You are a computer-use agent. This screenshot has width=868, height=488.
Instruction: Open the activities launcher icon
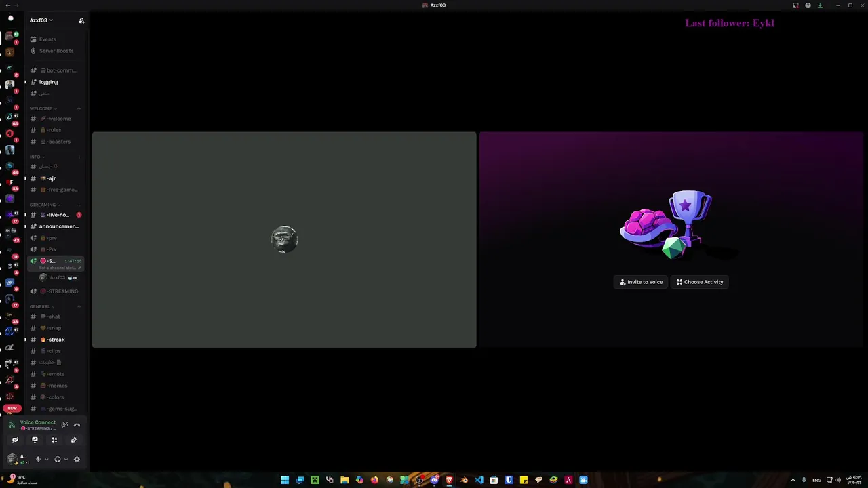coord(54,440)
